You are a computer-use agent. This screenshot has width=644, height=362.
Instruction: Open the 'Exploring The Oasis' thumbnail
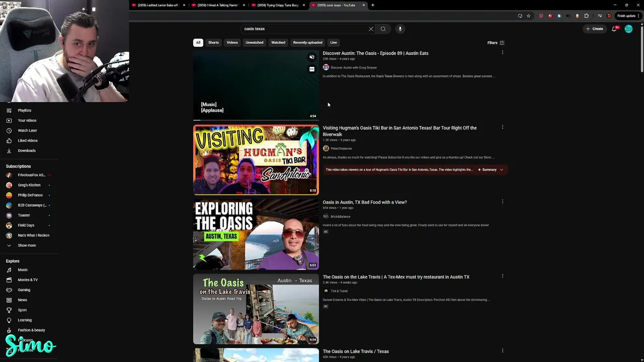point(256,234)
